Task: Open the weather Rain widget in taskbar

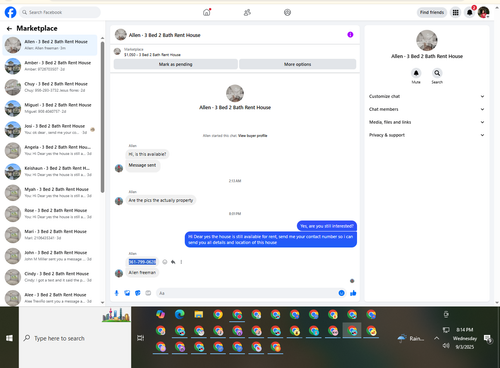Action: [x=411, y=338]
